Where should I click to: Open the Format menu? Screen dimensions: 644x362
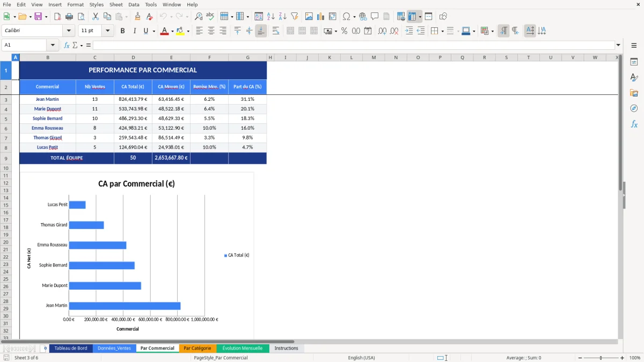(x=75, y=4)
